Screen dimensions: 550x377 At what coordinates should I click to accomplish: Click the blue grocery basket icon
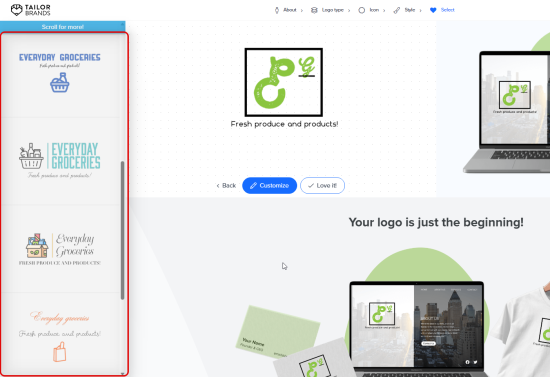coord(60,83)
